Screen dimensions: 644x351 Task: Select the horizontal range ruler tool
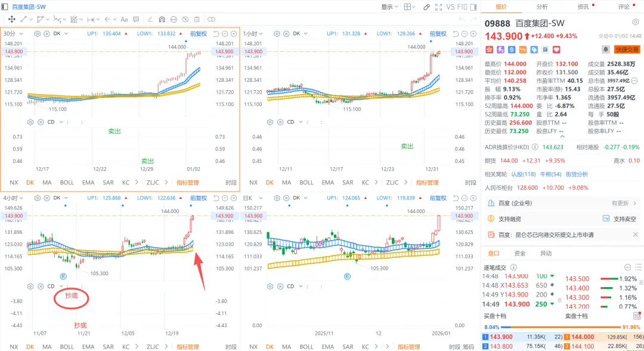coord(91,19)
